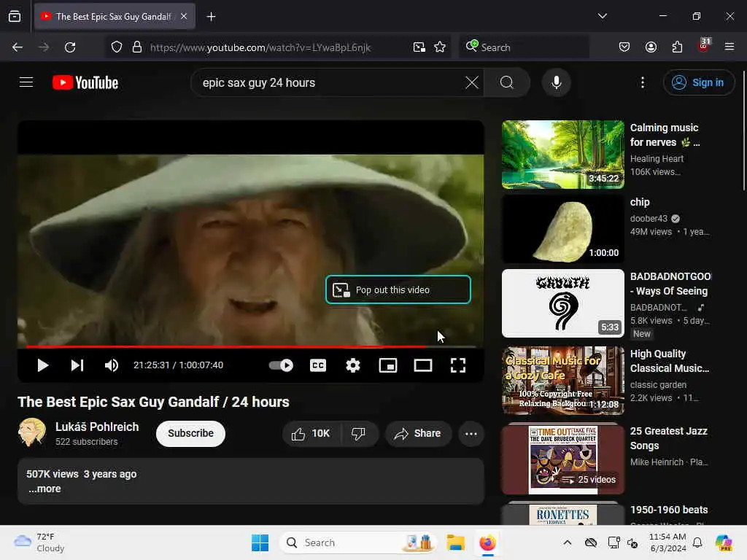
Task: Open the Extensions puzzle icon
Action: pyautogui.click(x=677, y=47)
